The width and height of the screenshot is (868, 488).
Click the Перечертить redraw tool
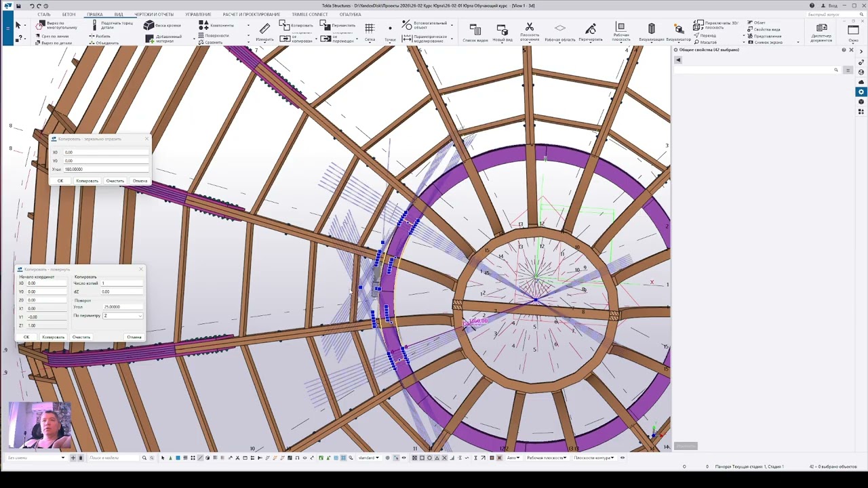click(591, 32)
